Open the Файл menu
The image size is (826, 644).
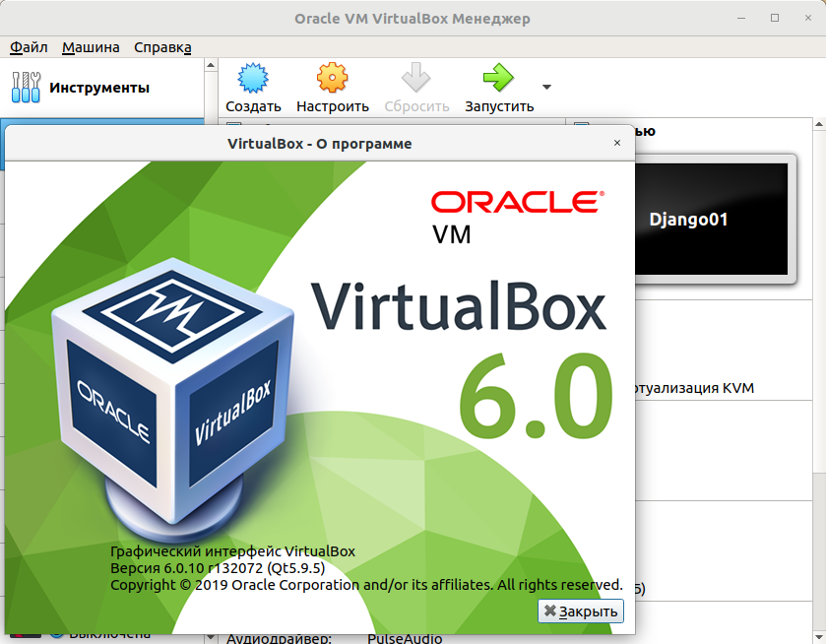(x=29, y=47)
